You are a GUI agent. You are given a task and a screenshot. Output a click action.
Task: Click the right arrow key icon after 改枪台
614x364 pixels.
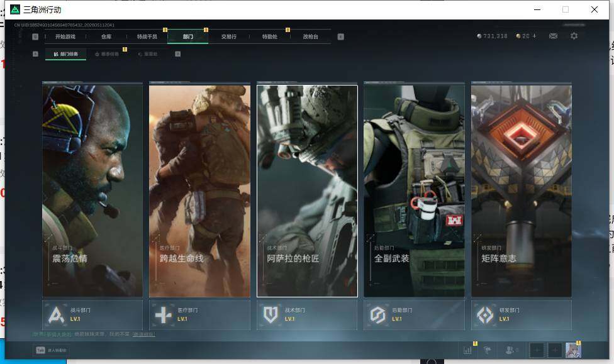(341, 36)
